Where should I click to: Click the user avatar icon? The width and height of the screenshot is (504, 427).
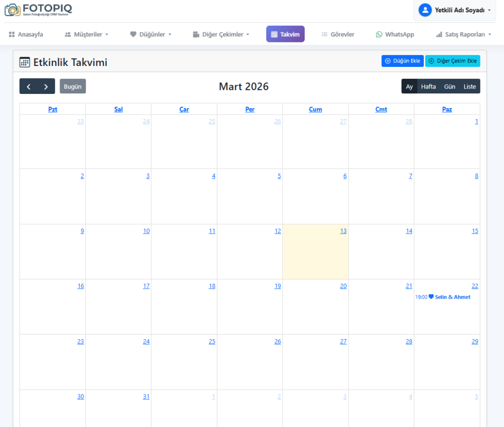[x=425, y=10]
